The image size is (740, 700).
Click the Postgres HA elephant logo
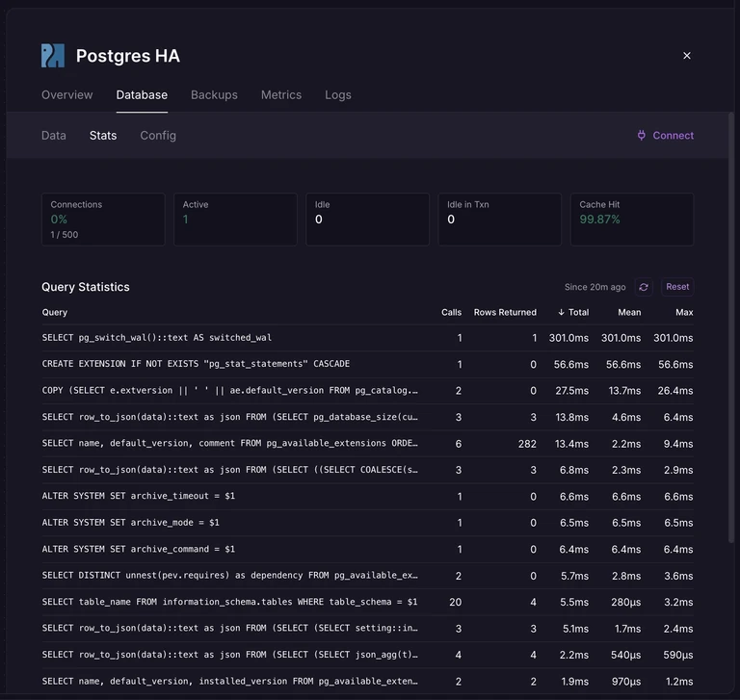click(x=53, y=56)
